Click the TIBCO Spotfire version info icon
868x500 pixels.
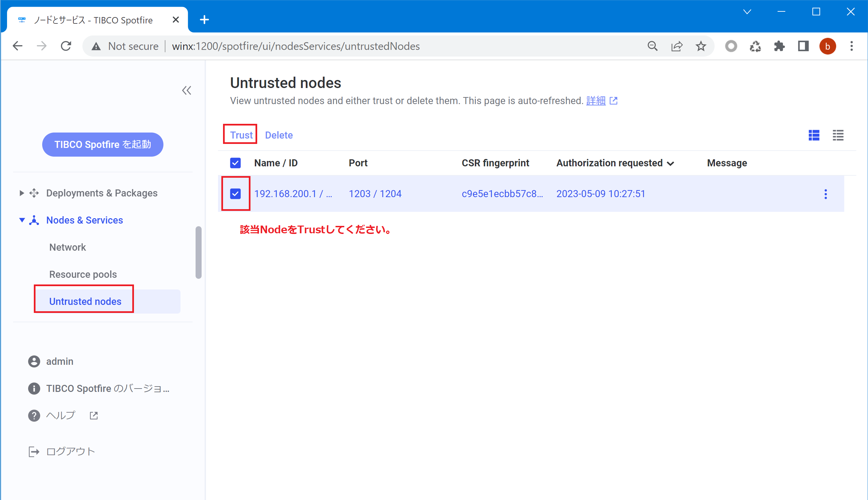pos(34,389)
